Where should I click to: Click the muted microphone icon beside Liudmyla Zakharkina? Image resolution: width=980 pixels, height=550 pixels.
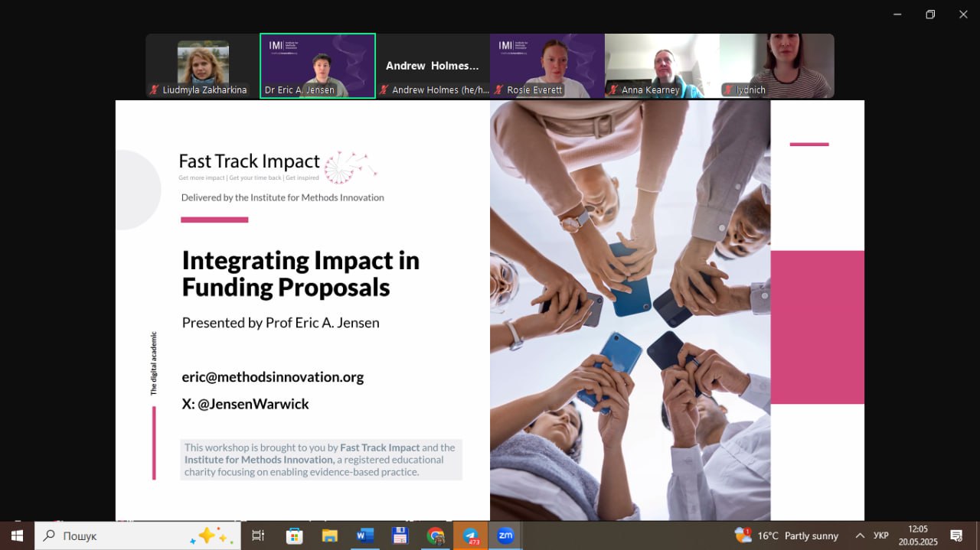pyautogui.click(x=154, y=89)
